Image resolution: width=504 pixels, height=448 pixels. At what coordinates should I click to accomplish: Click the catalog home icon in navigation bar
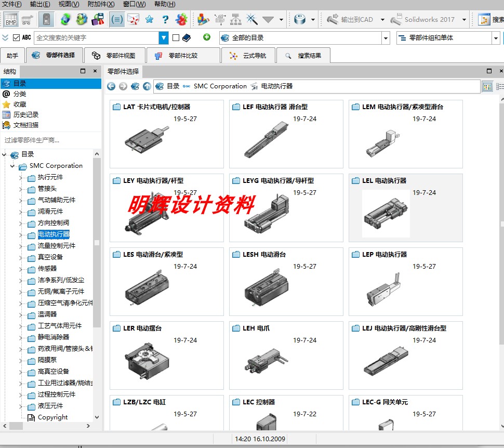(x=135, y=86)
